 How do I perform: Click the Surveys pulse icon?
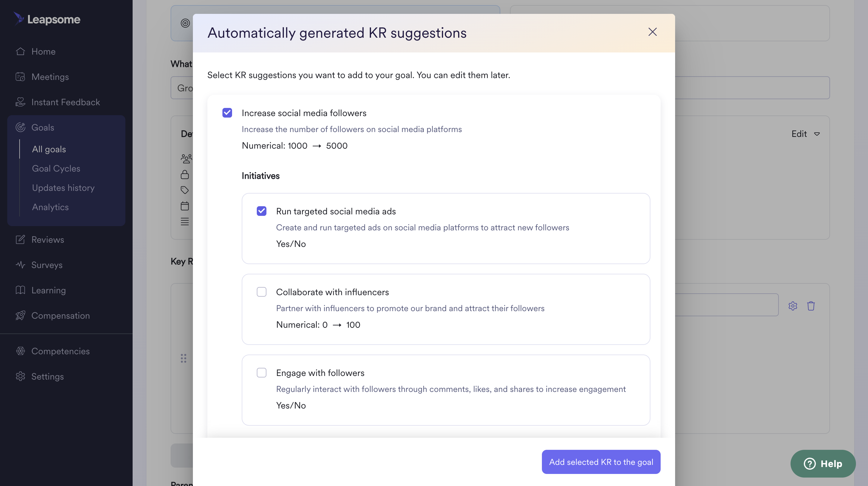click(x=20, y=265)
